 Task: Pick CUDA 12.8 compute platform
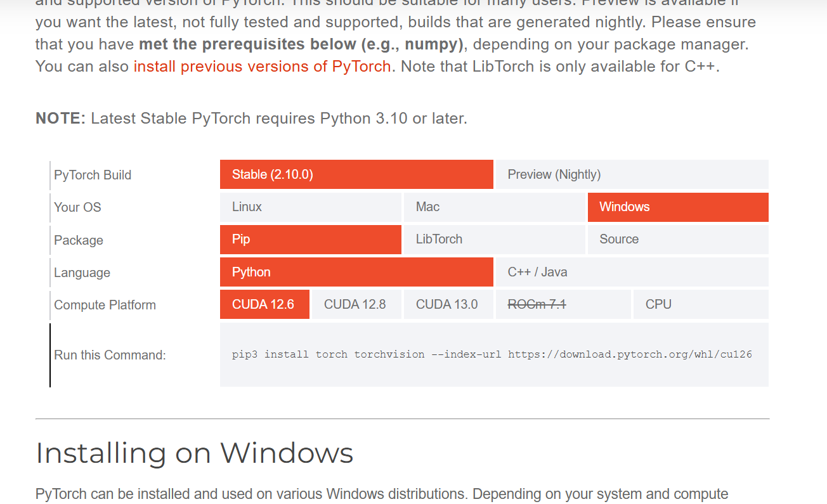click(356, 304)
